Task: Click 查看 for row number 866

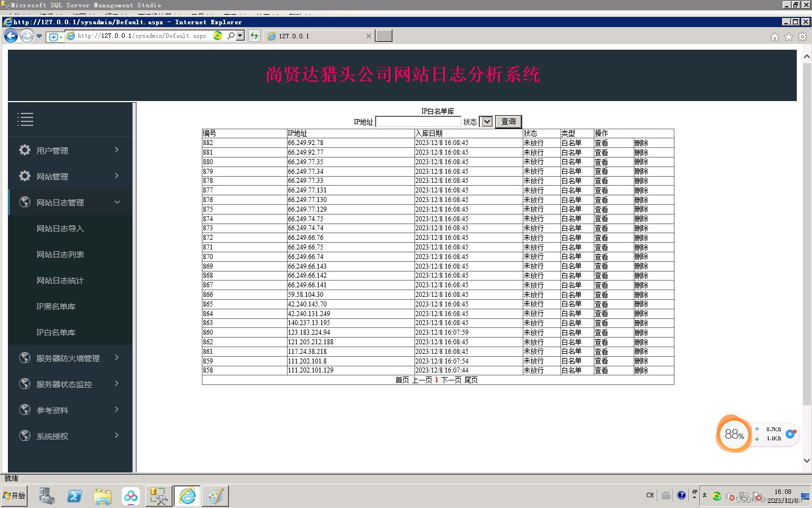Action: click(x=601, y=295)
